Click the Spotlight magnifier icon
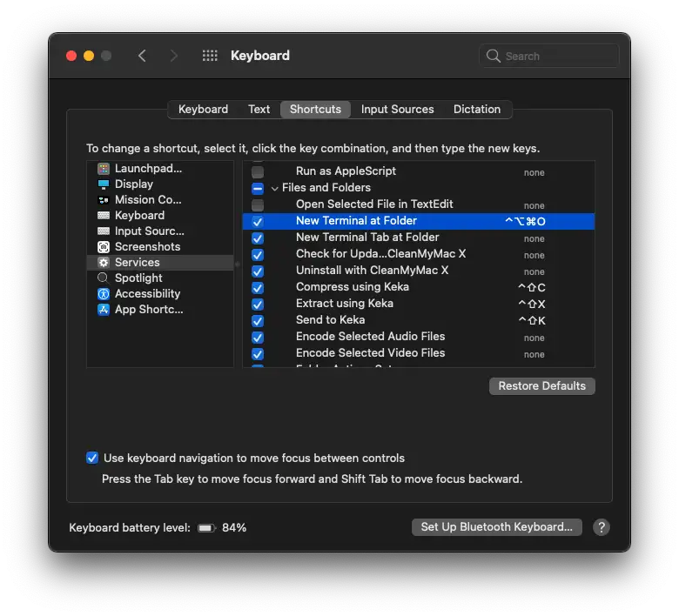The height and width of the screenshot is (616, 679). pos(103,278)
